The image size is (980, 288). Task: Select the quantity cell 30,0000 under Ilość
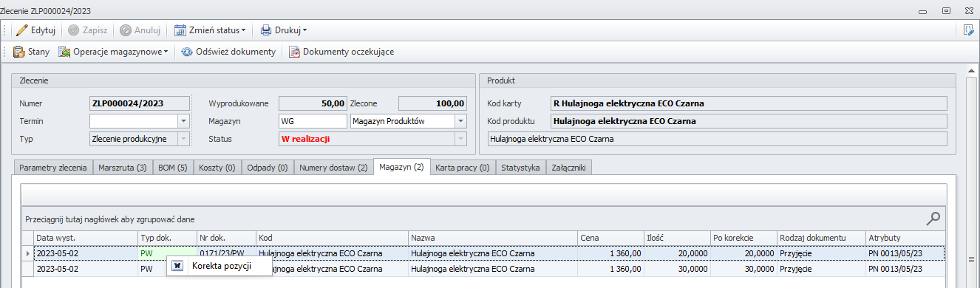677,269
